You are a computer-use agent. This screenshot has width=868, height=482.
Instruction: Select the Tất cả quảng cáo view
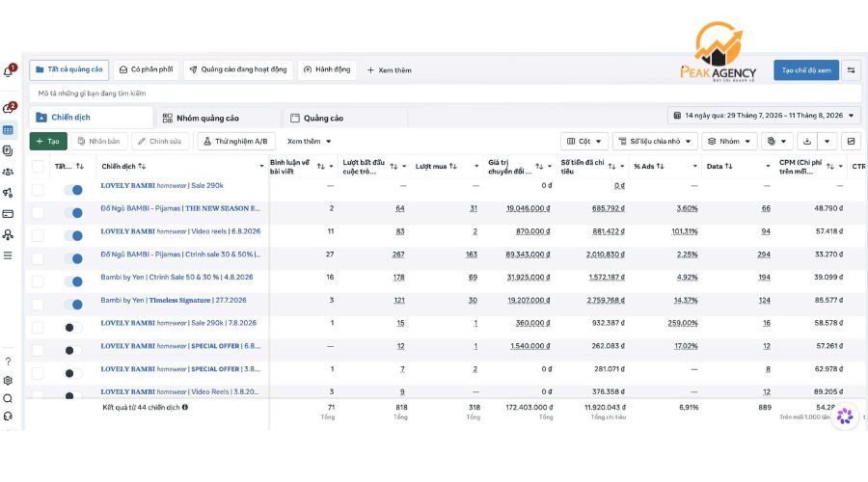pos(69,69)
